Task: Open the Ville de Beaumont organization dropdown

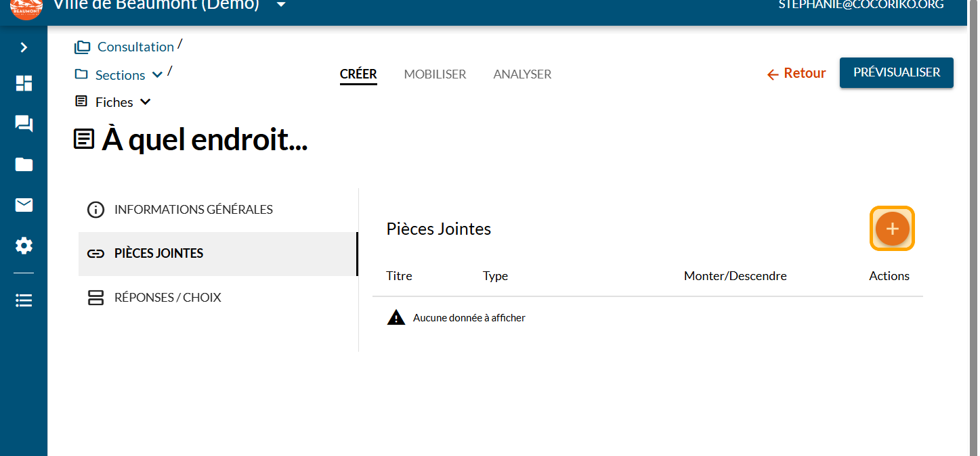Action: 281,5
